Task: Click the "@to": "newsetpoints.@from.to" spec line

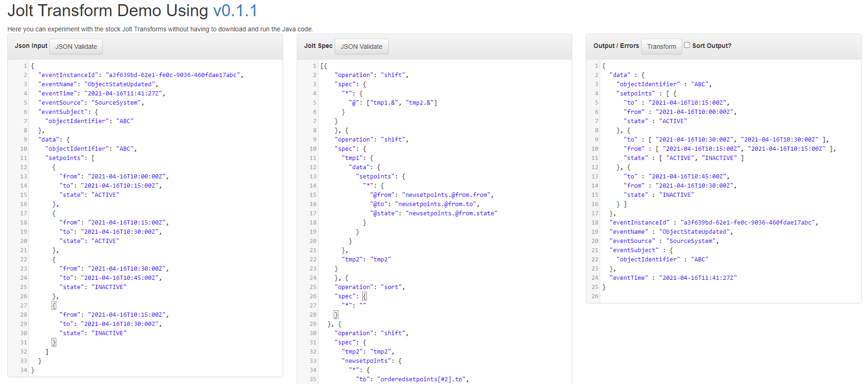Action: click(x=425, y=204)
